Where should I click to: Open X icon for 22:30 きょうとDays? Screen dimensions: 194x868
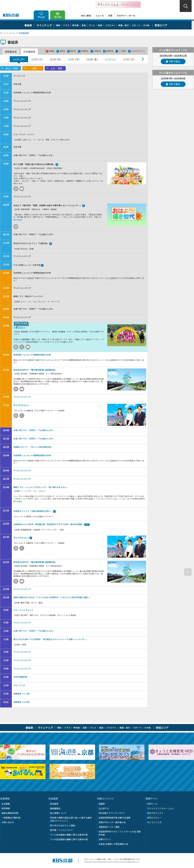[x=22, y=548]
